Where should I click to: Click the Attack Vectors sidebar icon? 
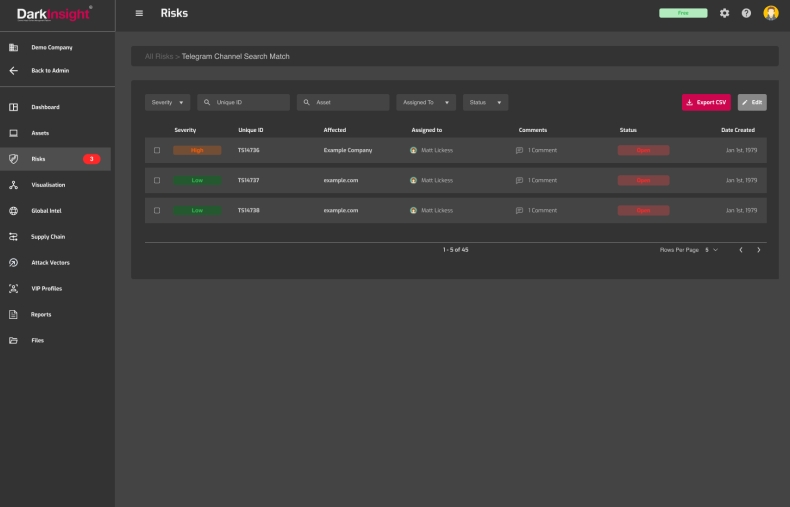14,263
